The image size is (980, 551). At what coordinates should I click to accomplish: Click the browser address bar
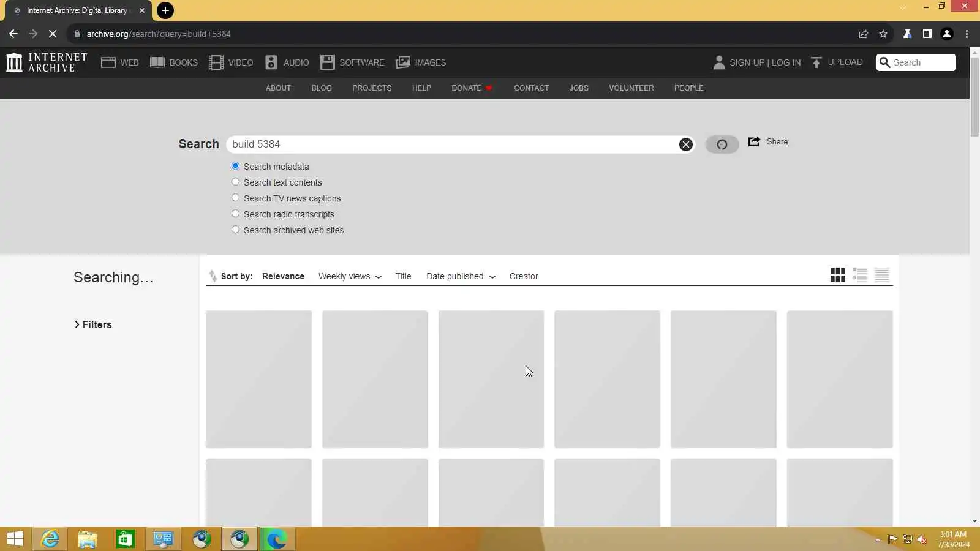pyautogui.click(x=466, y=34)
